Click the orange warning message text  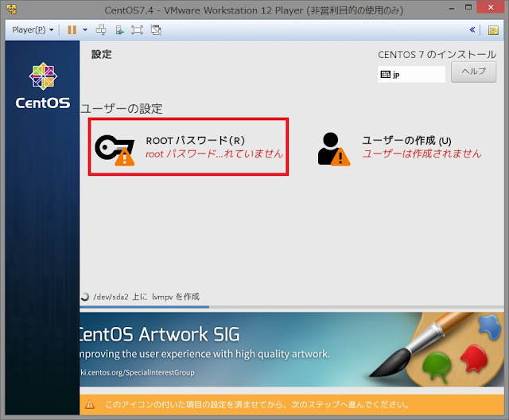point(257,405)
